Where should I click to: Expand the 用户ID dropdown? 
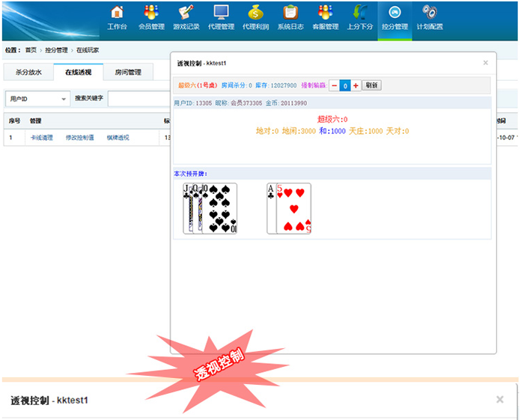click(37, 99)
